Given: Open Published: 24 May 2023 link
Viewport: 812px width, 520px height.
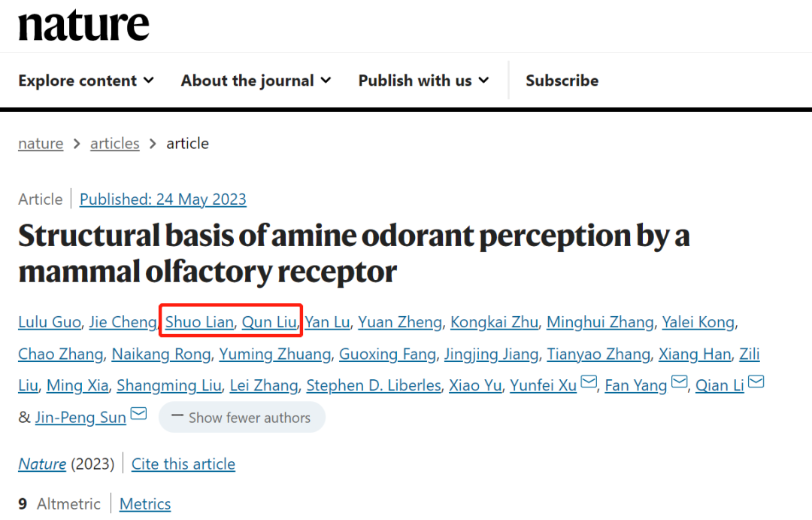Looking at the screenshot, I should point(162,199).
